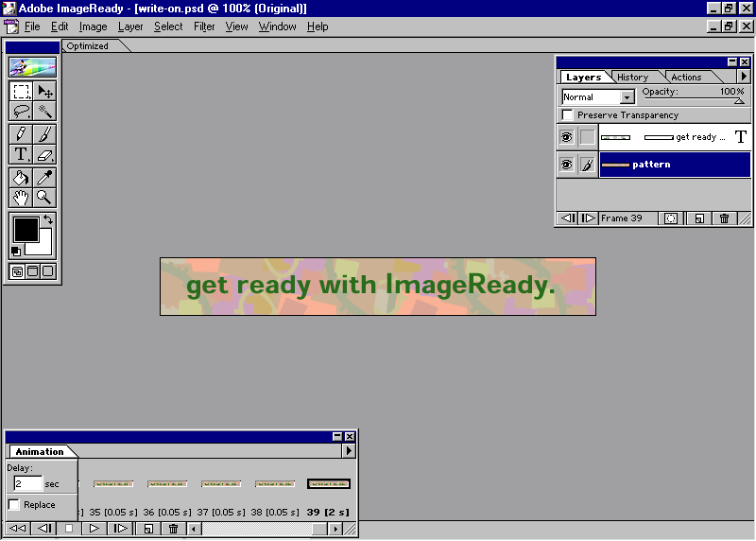
Task: Switch to the Actions tab
Action: (686, 78)
